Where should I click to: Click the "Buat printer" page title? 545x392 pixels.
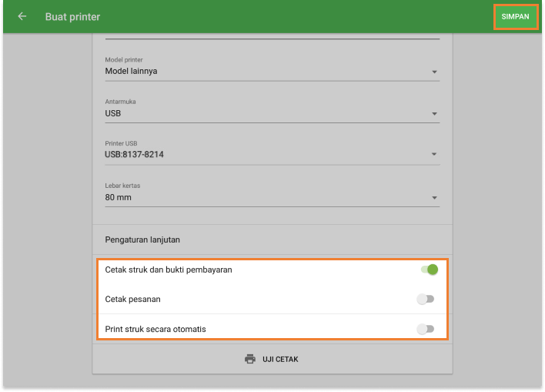72,16
